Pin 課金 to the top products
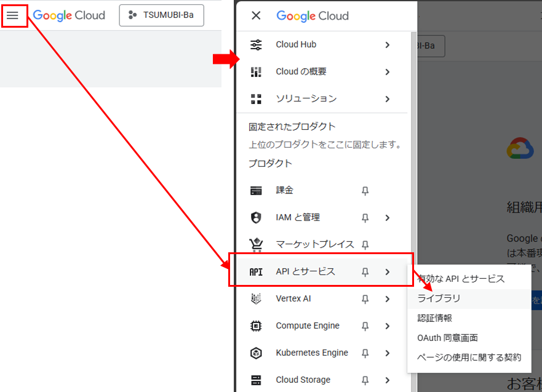Viewport: 542px width, 392px height. click(x=365, y=191)
